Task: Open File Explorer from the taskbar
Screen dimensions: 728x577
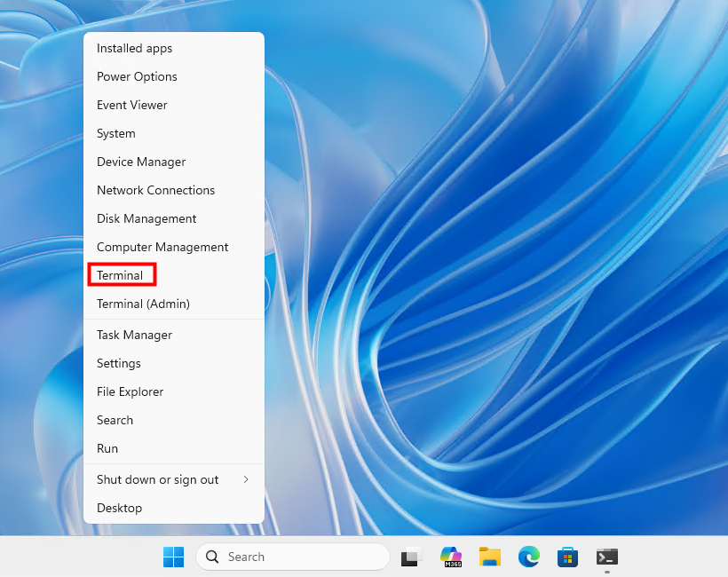Action: point(490,557)
